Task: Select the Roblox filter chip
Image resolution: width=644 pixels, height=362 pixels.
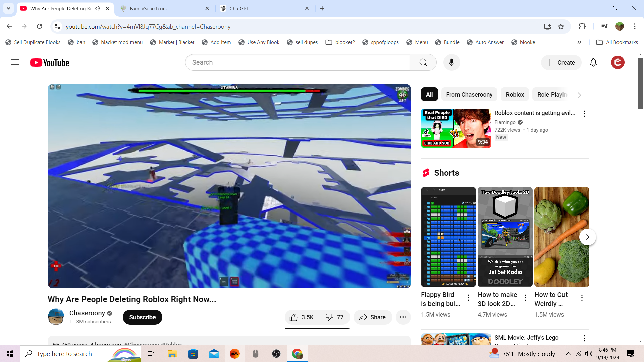Action: point(515,95)
